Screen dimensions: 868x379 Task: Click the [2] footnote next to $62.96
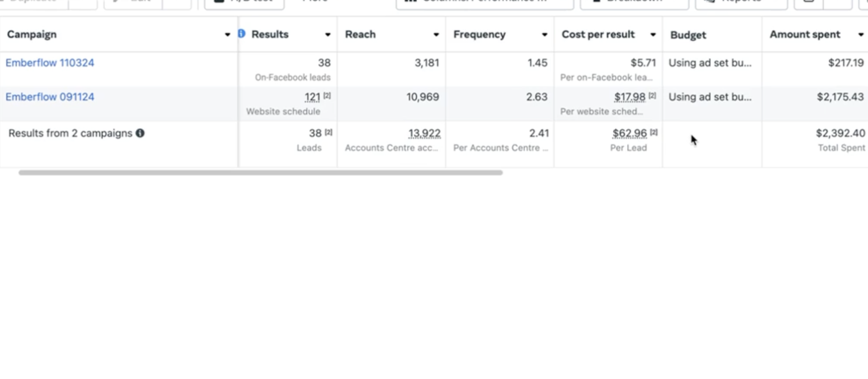654,132
